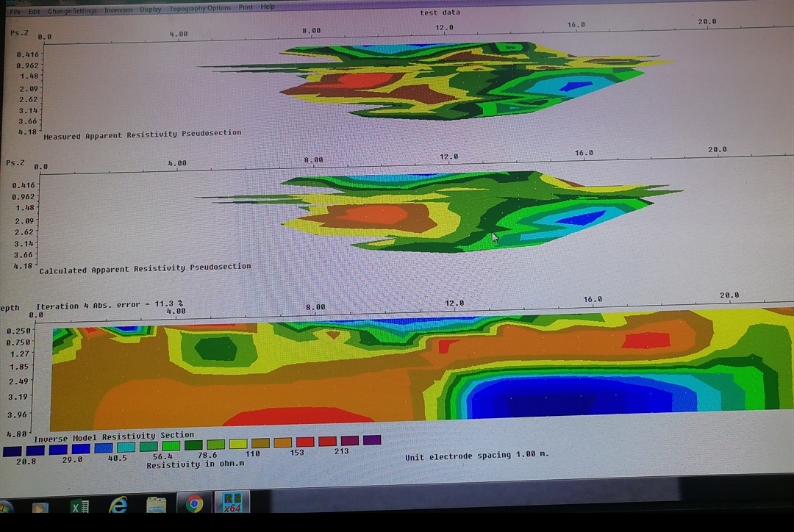Viewport: 794px width, 532px height.
Task: Launch Google Chrome from the taskbar
Action: pyautogui.click(x=194, y=504)
